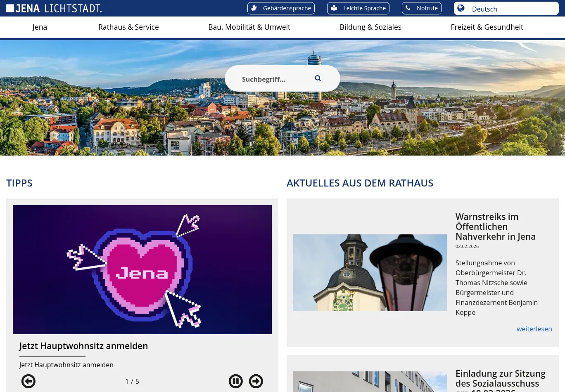Open the clock tower news thumbnail
Viewport: 565px width, 392px height.
click(x=370, y=273)
